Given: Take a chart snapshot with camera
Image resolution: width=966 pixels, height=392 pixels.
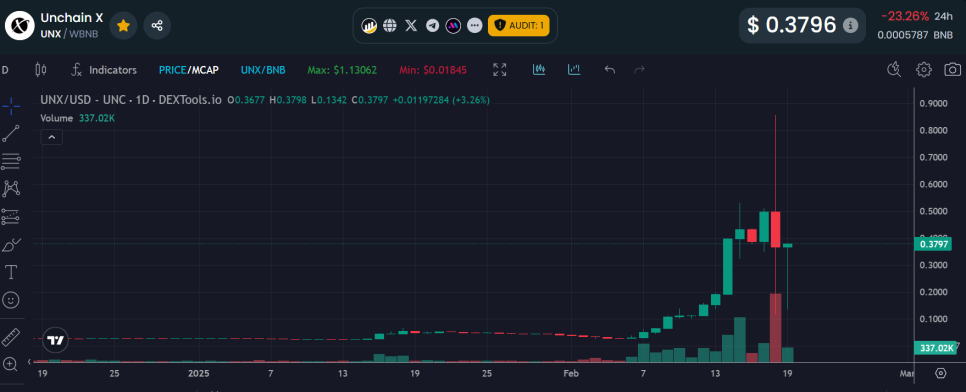Looking at the screenshot, I should pos(952,70).
